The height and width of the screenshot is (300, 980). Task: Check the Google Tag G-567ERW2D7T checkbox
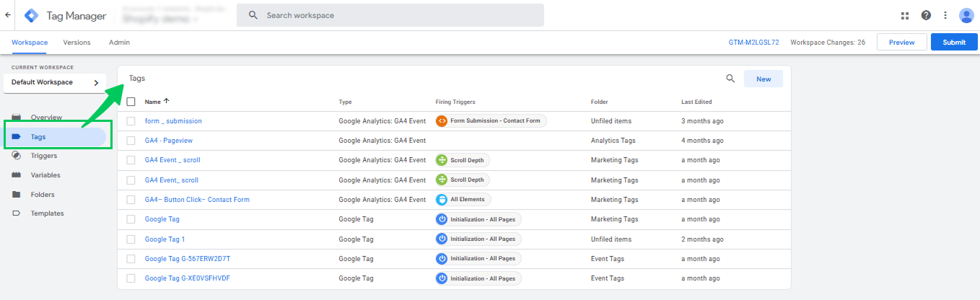[x=131, y=258]
